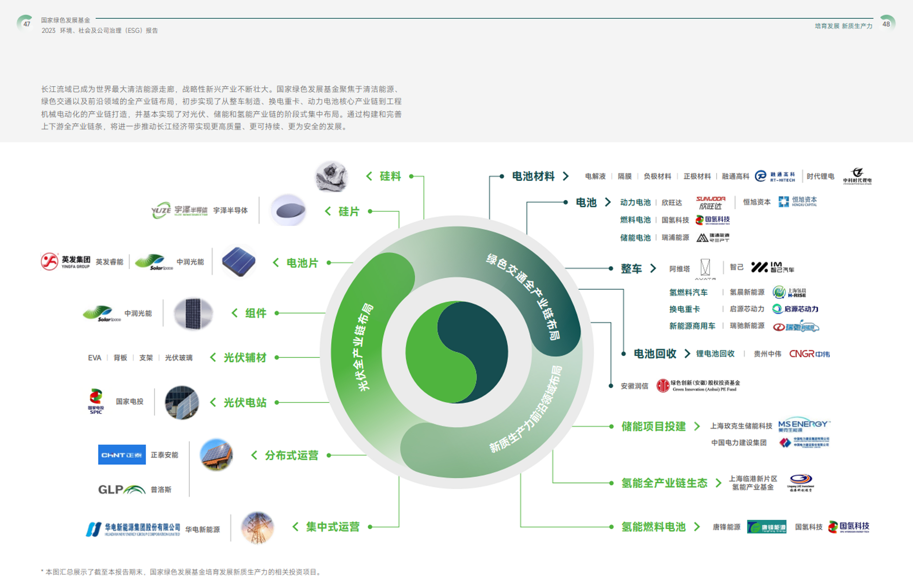Click the SUNWODA 欣旺达 logo

click(x=711, y=203)
